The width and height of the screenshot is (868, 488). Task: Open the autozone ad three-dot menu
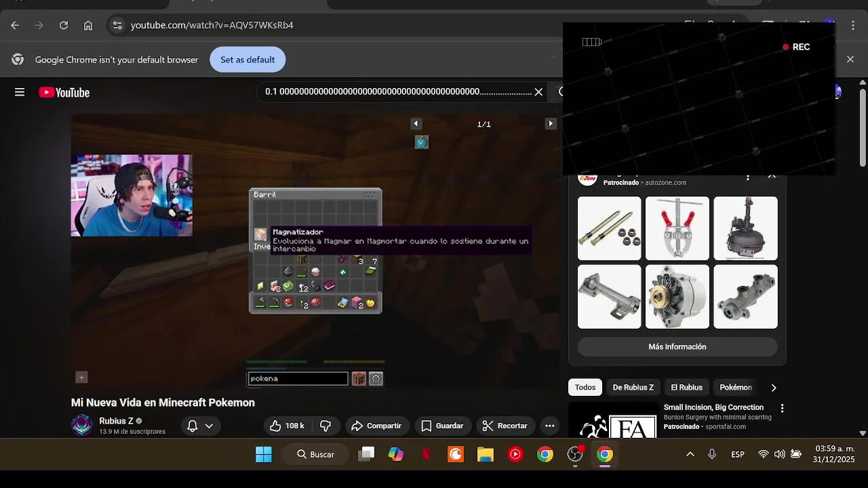pyautogui.click(x=748, y=178)
